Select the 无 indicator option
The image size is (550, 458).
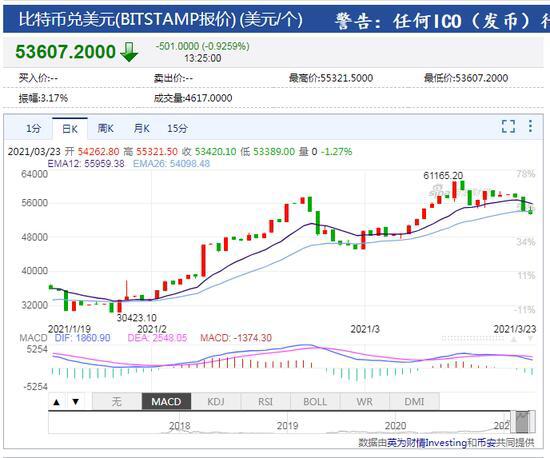point(117,401)
